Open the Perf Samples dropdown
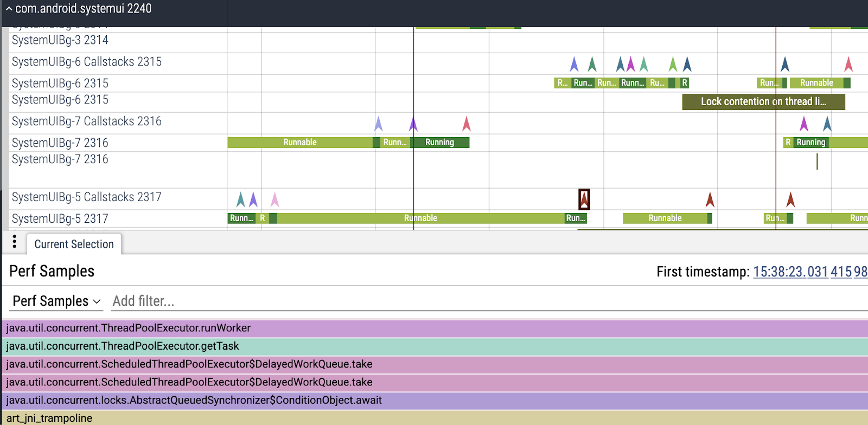The width and height of the screenshot is (868, 425). coord(56,301)
